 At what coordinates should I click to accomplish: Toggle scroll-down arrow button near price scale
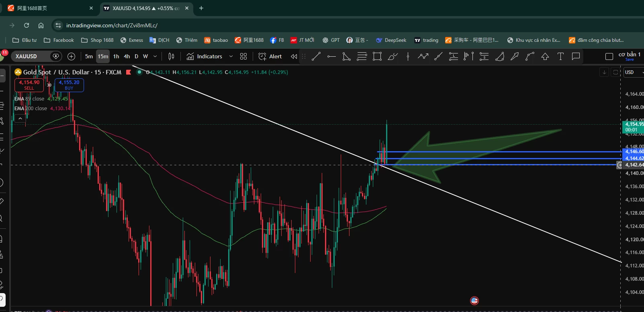(x=604, y=72)
